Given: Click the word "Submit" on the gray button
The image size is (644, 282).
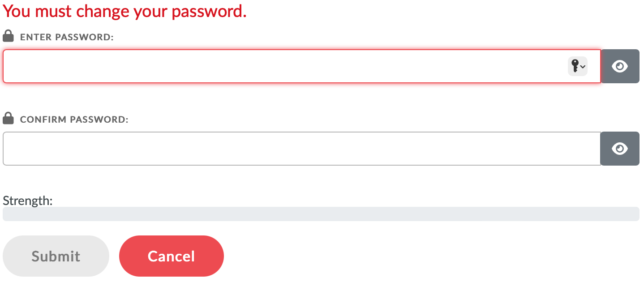Looking at the screenshot, I should coord(56,256).
